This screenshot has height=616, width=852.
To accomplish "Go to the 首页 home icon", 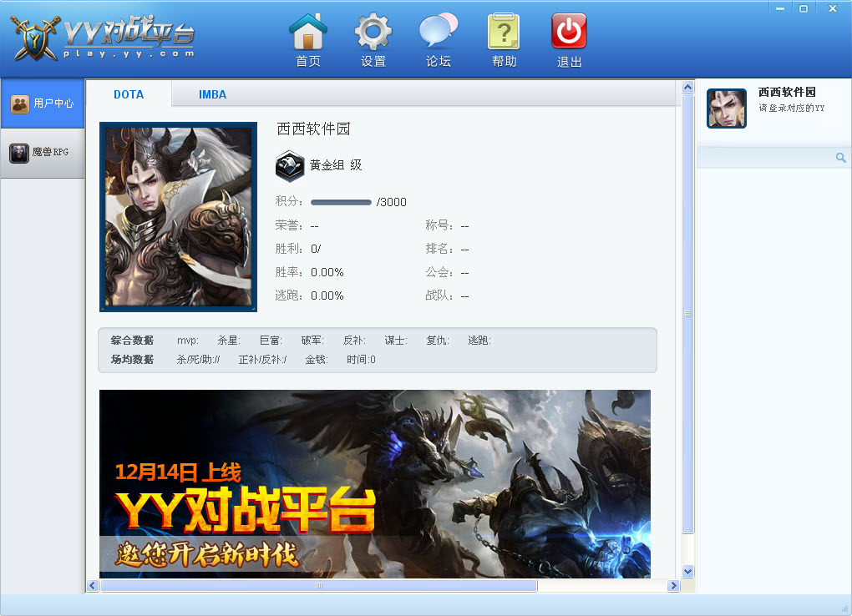I will pyautogui.click(x=308, y=41).
